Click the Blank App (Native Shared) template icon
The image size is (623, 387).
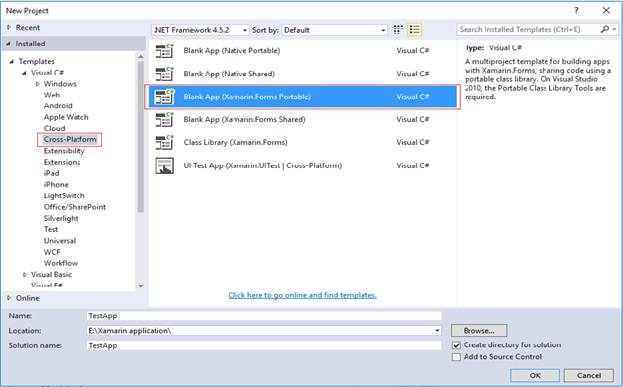(x=164, y=74)
